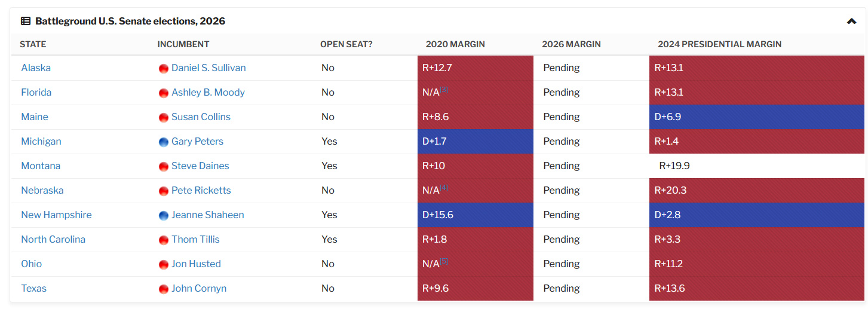Viewport: 868px width, 309px height.
Task: Open footnote 3 next to Florida's N/A margin
Action: pyautogui.click(x=444, y=90)
